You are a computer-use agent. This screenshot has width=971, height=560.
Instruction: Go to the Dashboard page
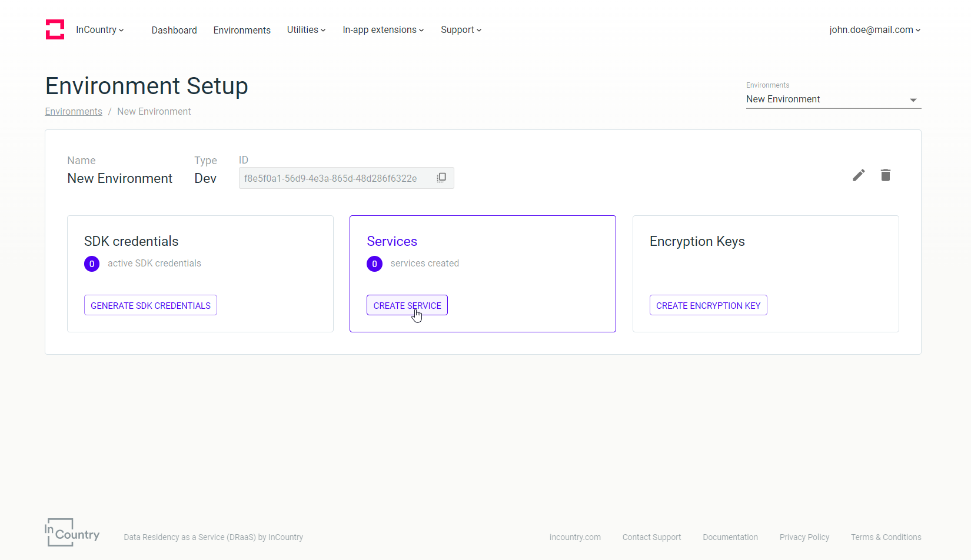(x=174, y=30)
